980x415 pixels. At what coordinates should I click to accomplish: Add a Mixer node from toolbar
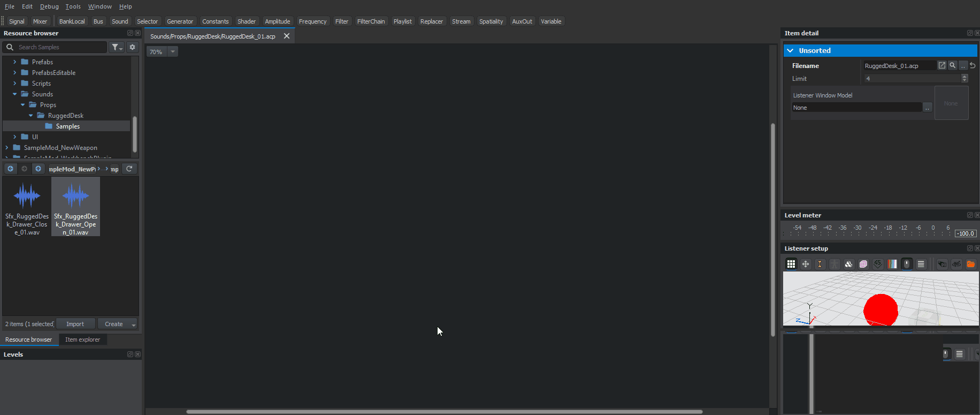click(40, 21)
